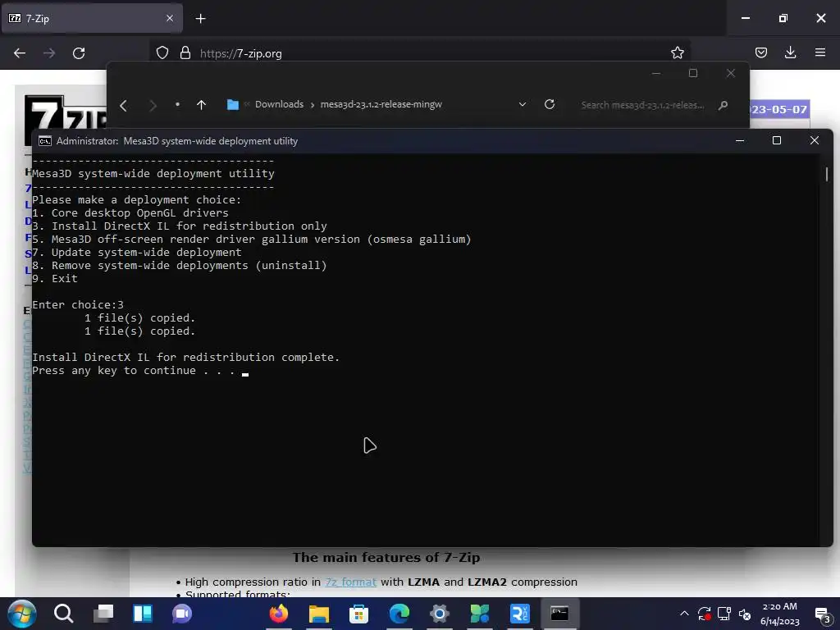
Task: Click mesa3d-23.1.2-release-mingw breadcrumb segment
Action: 381,104
